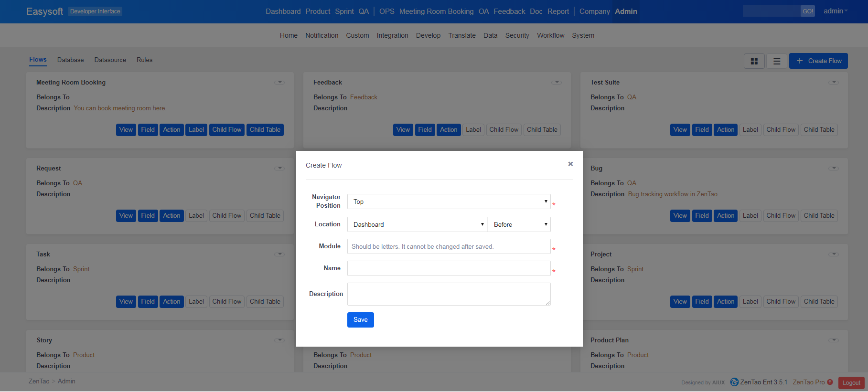Expand the Navigator Position dropdown
The image size is (868, 392).
pos(449,201)
